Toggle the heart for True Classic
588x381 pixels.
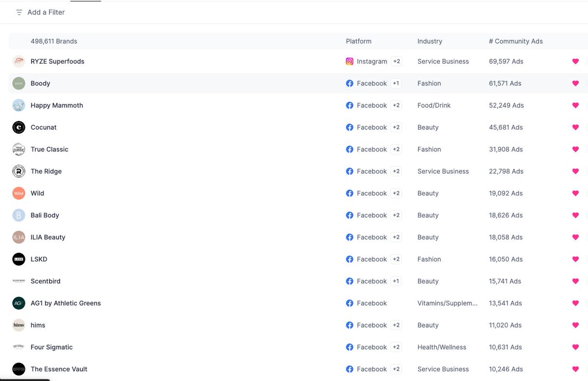[x=575, y=149]
